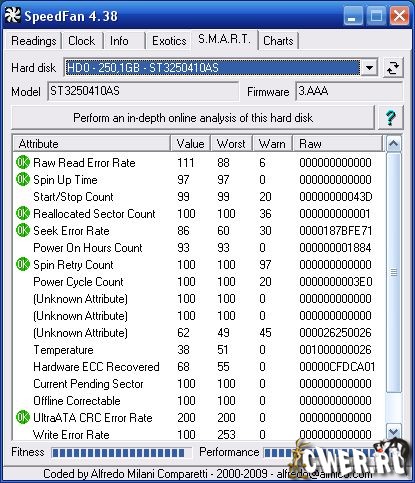The image size is (415, 483).
Task: Click the scroll down arrow of attribute list
Action: 394,432
